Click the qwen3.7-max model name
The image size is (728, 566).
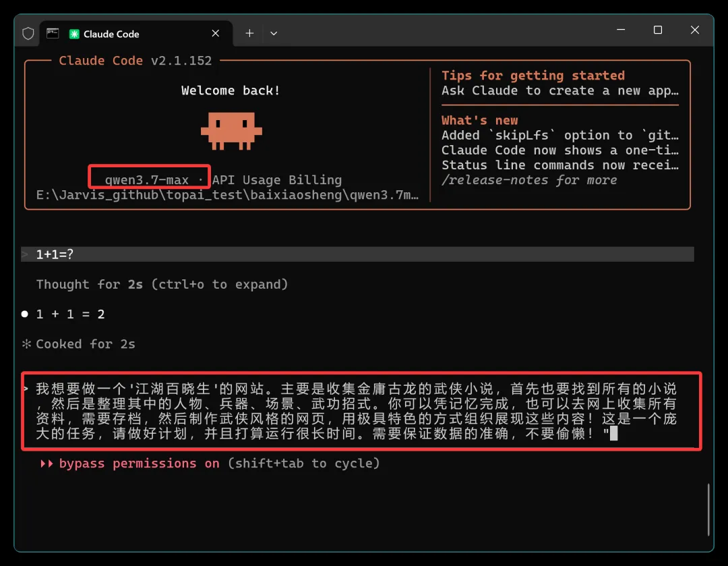tap(147, 180)
